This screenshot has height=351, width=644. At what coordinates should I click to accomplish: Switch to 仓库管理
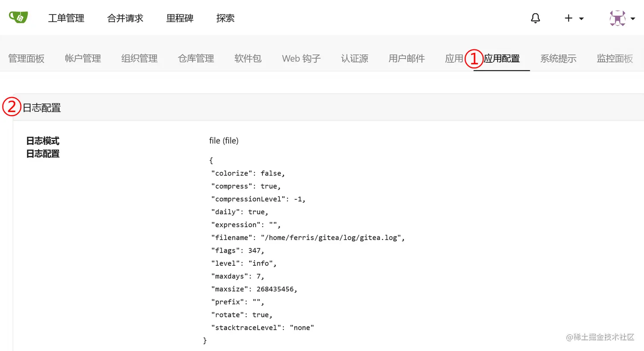pos(195,58)
